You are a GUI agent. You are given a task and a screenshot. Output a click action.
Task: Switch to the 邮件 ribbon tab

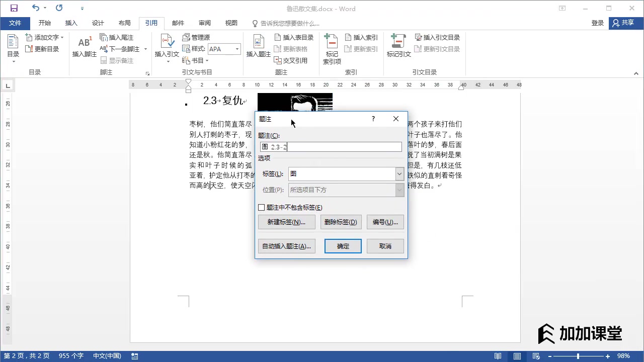tap(178, 23)
